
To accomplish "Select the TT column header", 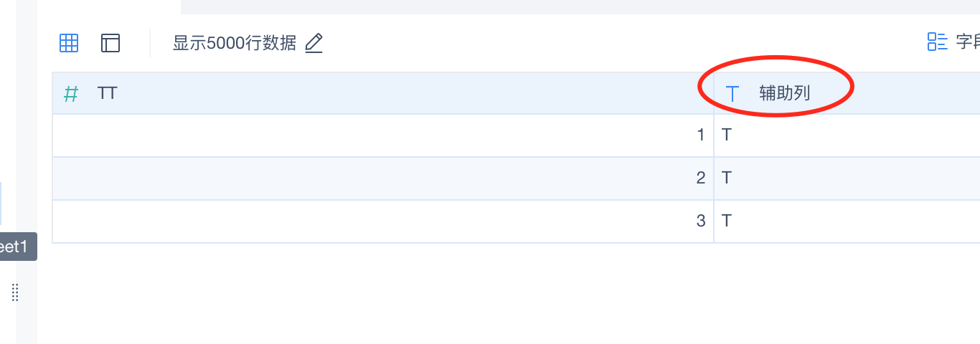I will pyautogui.click(x=383, y=93).
